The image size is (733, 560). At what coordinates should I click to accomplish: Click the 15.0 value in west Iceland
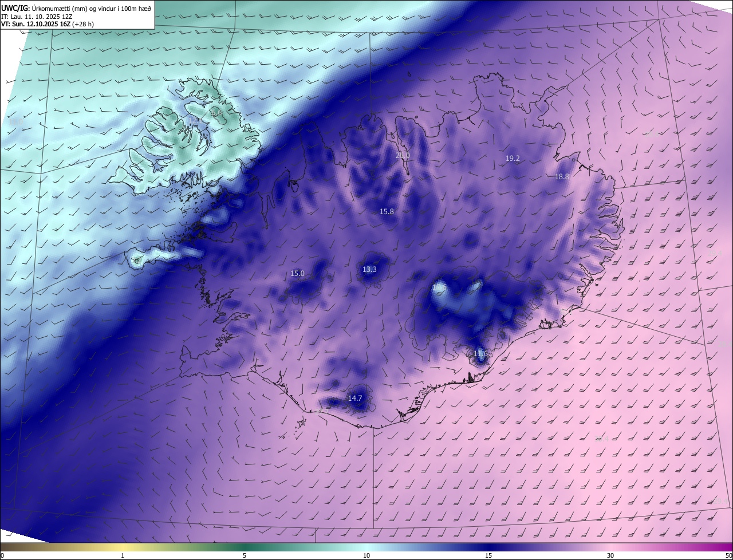(x=297, y=274)
